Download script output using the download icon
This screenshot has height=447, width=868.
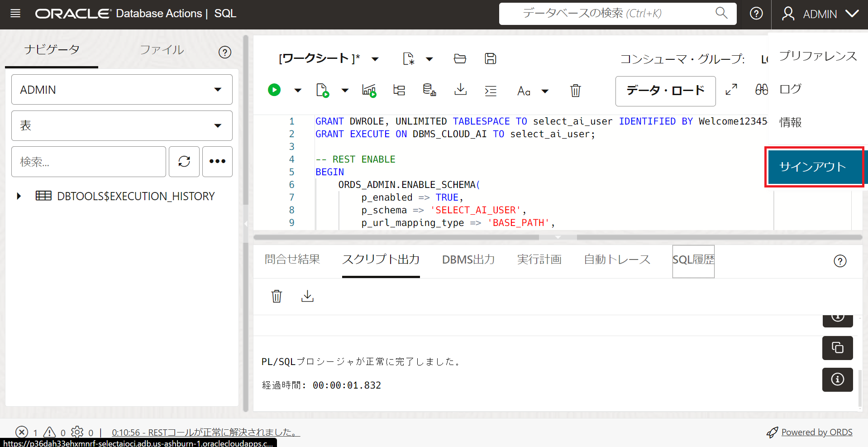pos(307,296)
